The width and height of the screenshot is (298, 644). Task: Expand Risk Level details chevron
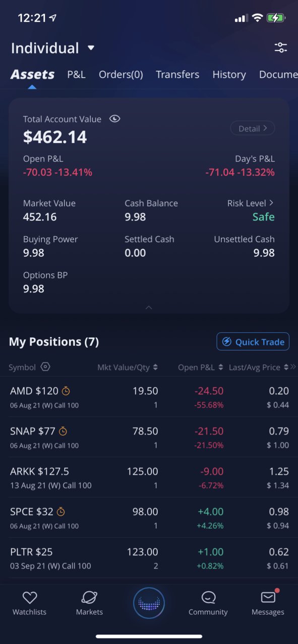271,203
